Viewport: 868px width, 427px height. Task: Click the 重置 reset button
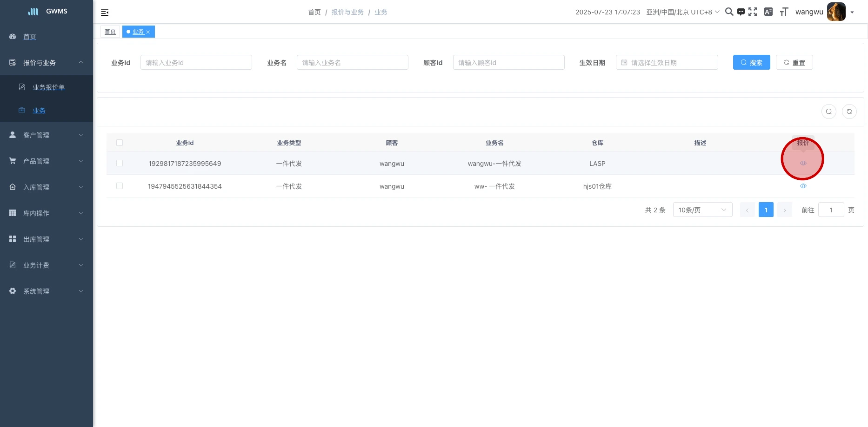coord(794,63)
